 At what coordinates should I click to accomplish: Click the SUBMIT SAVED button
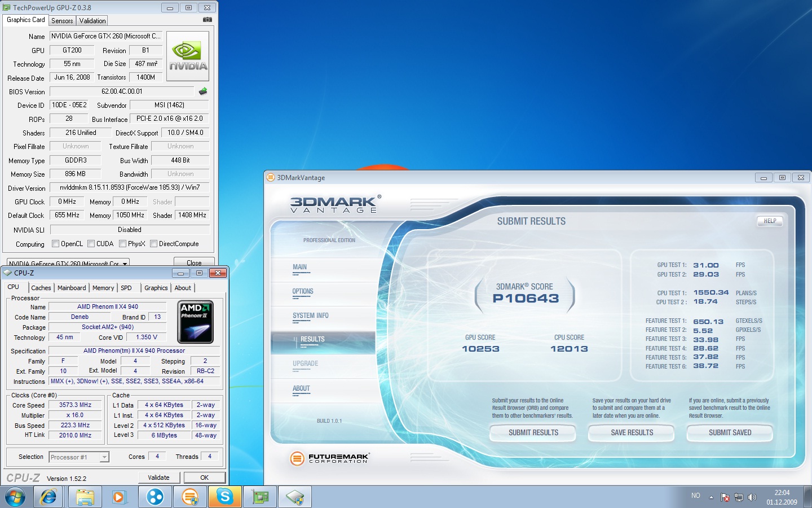[730, 433]
